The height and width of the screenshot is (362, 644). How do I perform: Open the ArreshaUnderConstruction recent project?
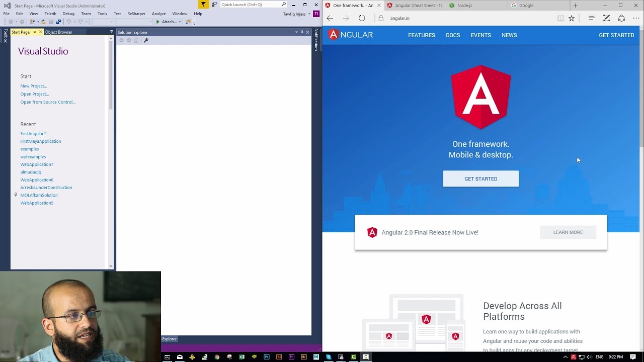[x=46, y=188]
